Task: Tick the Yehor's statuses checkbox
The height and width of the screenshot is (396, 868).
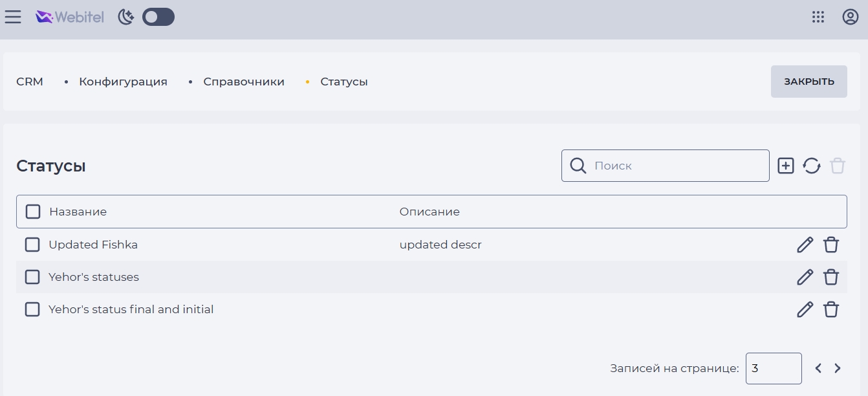Action: (x=32, y=277)
